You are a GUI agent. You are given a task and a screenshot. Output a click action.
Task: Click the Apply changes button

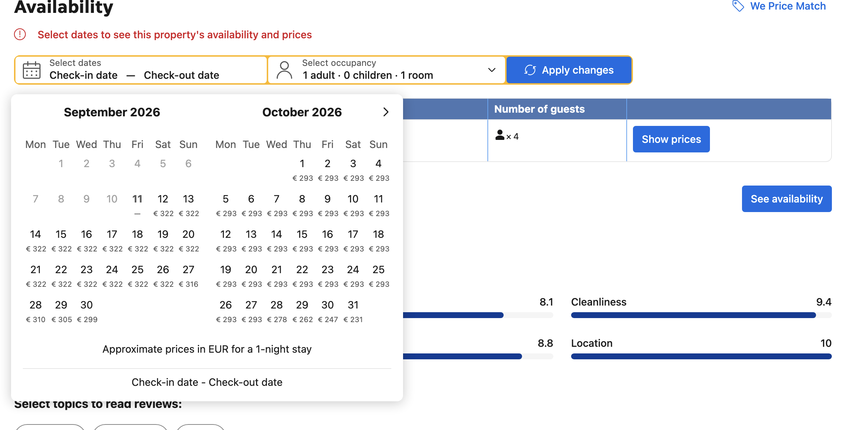tap(569, 70)
